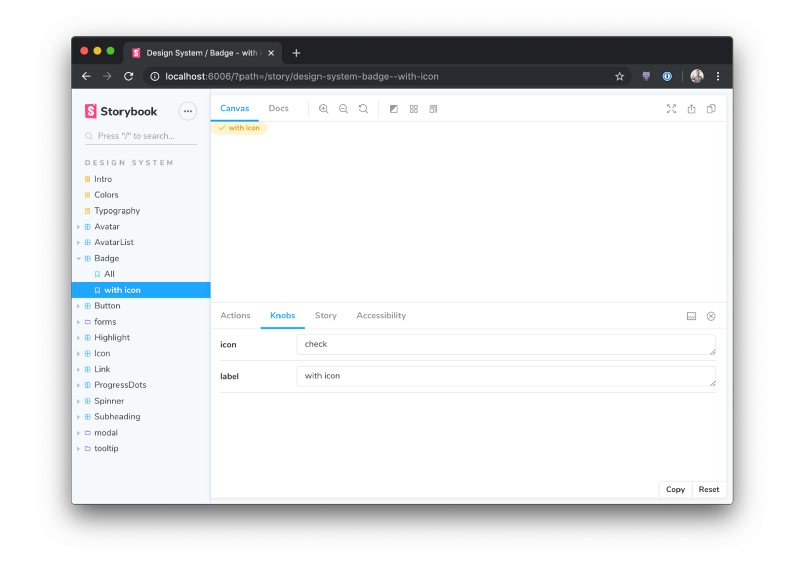This screenshot has height=566, width=800.
Task: Expand the Link tree node
Action: [x=79, y=370]
